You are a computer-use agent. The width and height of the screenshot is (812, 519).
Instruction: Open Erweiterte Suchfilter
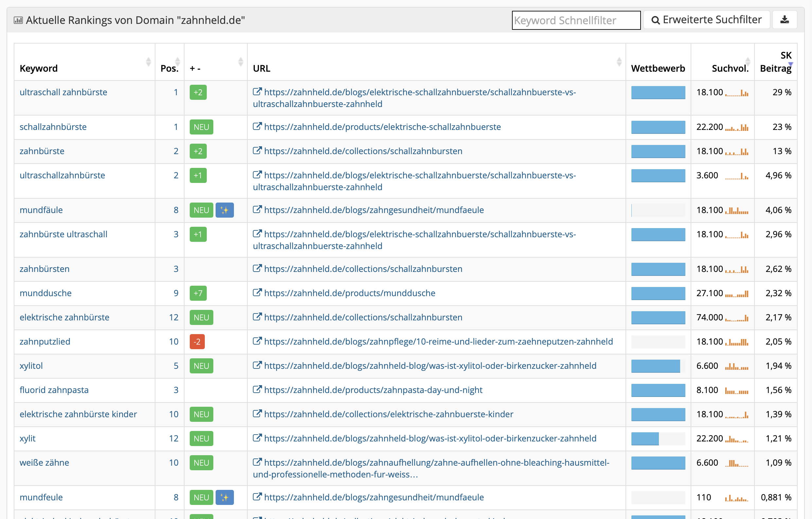[x=706, y=20]
